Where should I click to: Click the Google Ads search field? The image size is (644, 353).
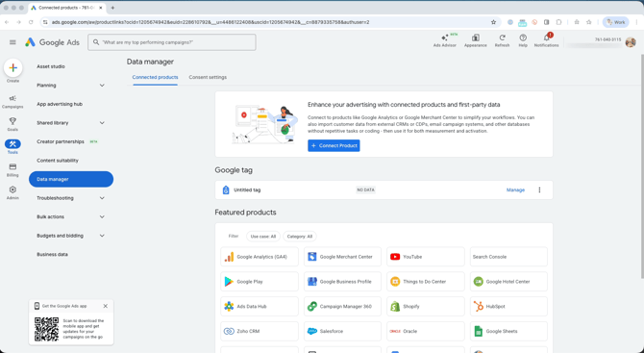172,42
